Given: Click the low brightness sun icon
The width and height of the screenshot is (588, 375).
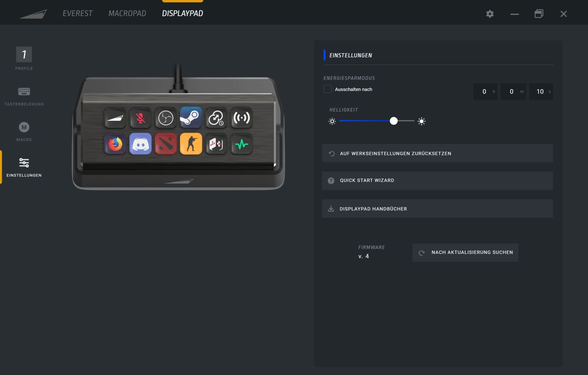Looking at the screenshot, I should click(x=332, y=121).
